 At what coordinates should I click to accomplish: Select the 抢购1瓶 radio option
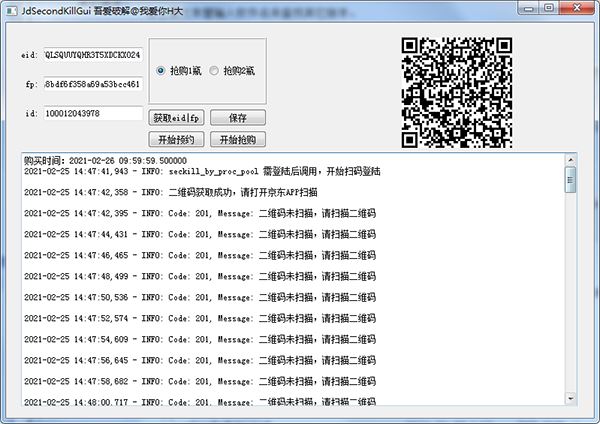pyautogui.click(x=162, y=71)
